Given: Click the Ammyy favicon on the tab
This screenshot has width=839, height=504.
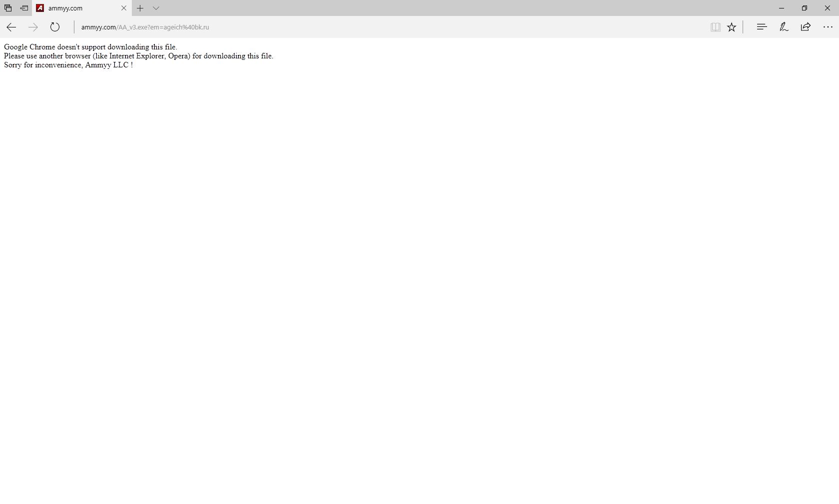Looking at the screenshot, I should 40,8.
